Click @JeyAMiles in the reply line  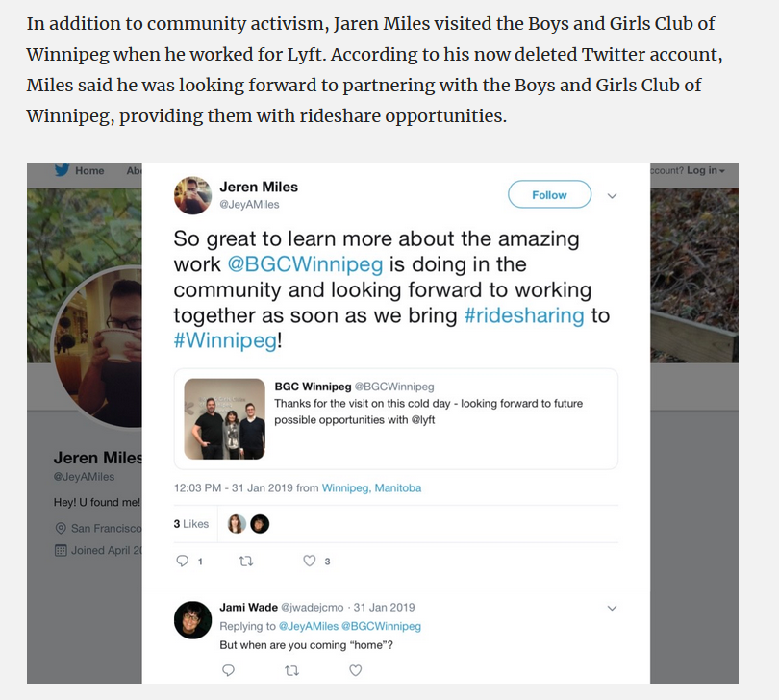click(x=309, y=626)
